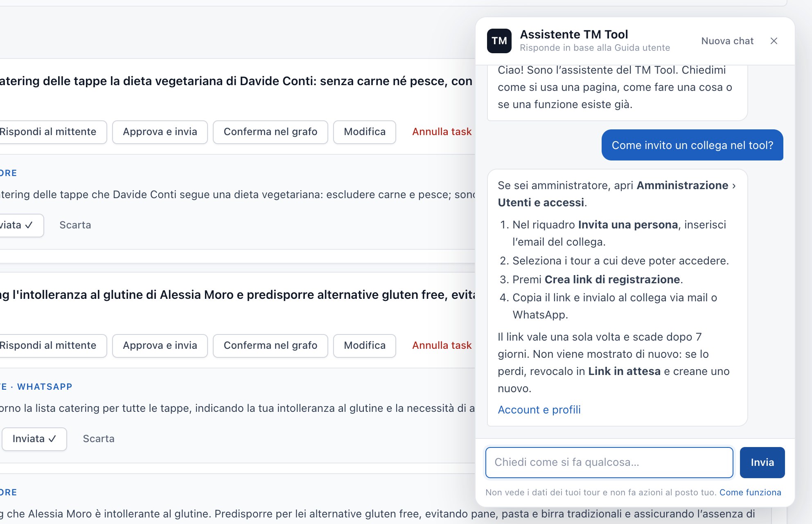Click 'Modifica' on the Davide Conti task

[x=365, y=132]
